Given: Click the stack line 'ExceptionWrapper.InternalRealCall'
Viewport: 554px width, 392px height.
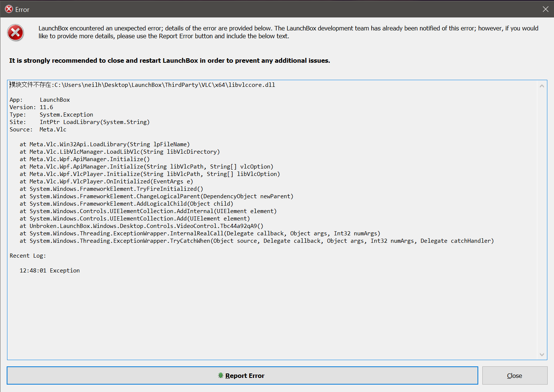Looking at the screenshot, I should pyautogui.click(x=200, y=233).
